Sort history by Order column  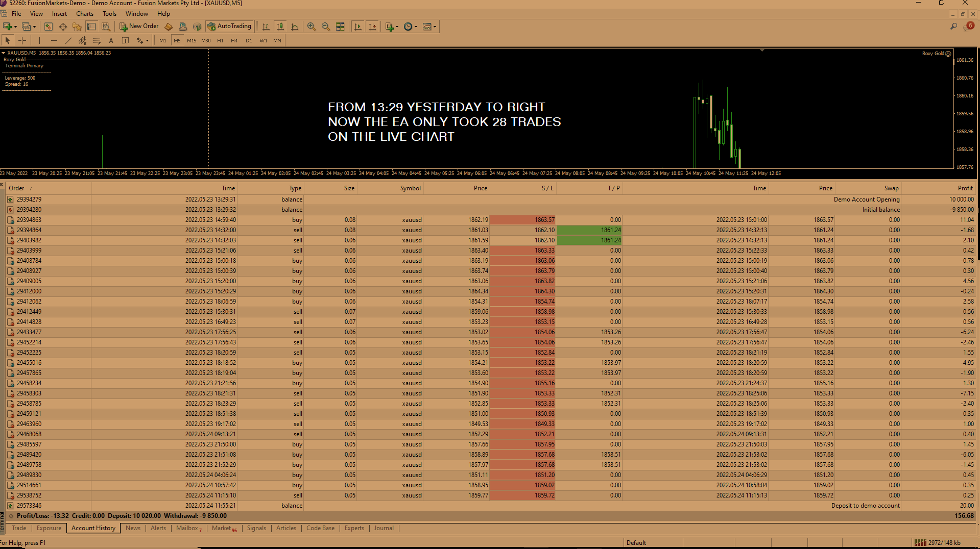pos(49,188)
